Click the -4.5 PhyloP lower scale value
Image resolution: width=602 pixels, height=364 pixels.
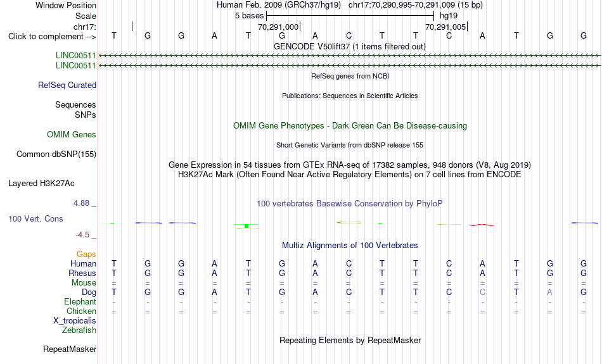click(82, 235)
